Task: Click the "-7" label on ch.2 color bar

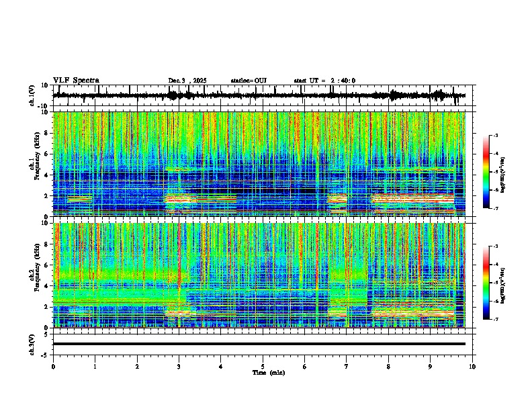Action: (495, 320)
